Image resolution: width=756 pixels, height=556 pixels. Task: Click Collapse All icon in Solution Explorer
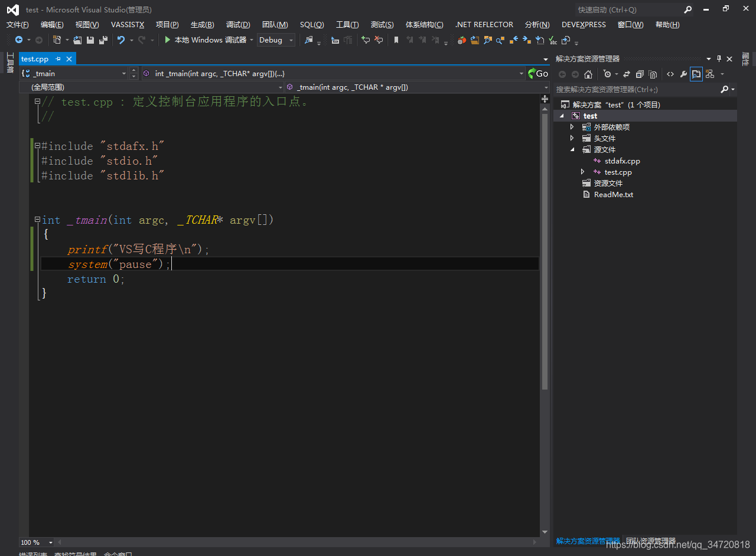(640, 74)
